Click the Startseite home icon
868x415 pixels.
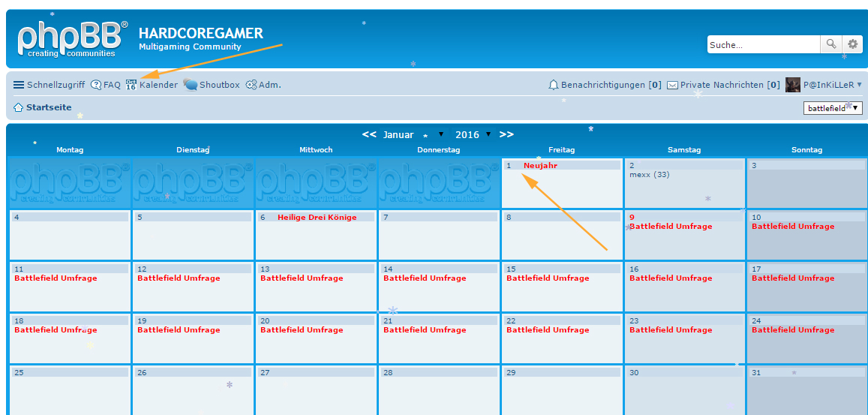pyautogui.click(x=18, y=107)
